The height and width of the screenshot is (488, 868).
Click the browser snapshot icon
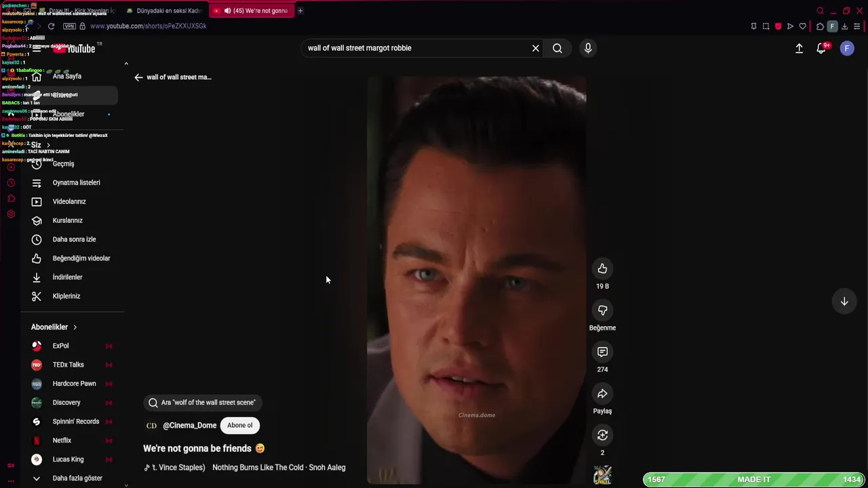pos(766,26)
